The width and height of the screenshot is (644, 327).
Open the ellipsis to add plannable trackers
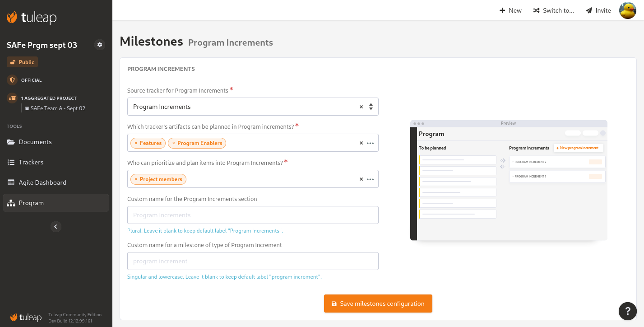(370, 143)
